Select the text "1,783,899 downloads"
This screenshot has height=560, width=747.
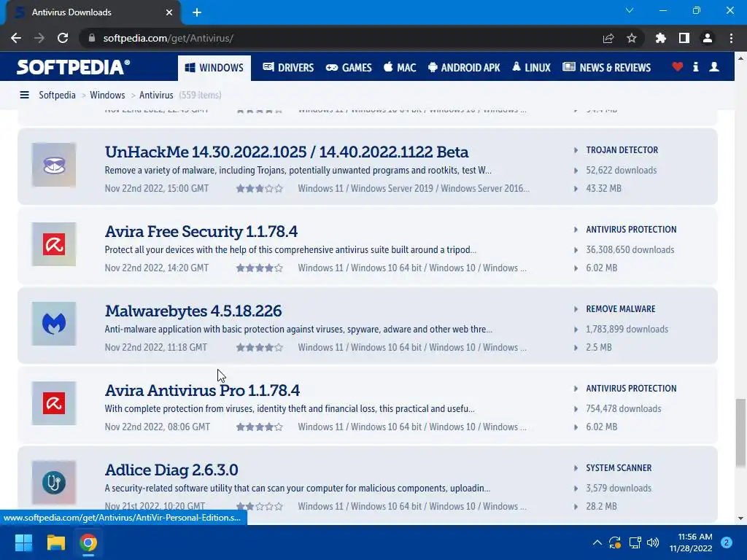click(x=627, y=330)
